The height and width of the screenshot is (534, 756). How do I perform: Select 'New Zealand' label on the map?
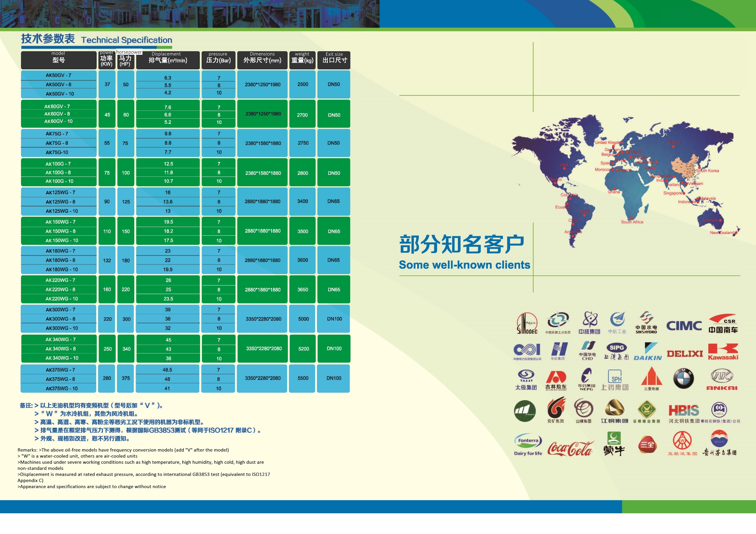[x=722, y=232]
